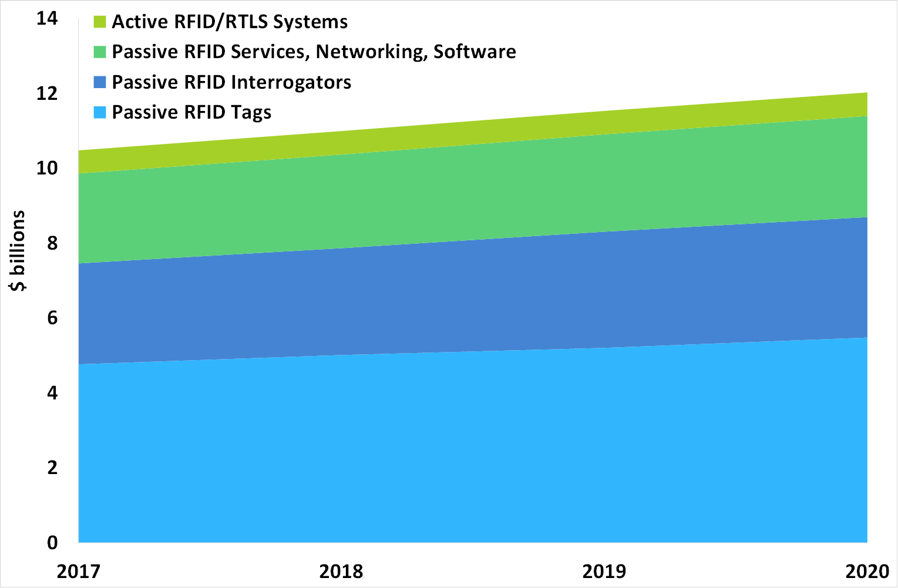The width and height of the screenshot is (898, 588).
Task: Select the Passive RFID Tags legend swatch
Action: tap(100, 112)
